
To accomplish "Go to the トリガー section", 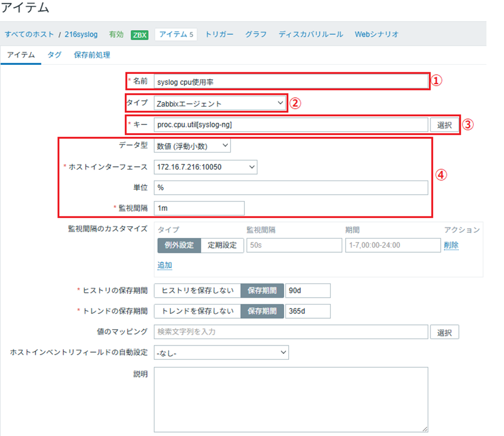I will click(x=219, y=34).
